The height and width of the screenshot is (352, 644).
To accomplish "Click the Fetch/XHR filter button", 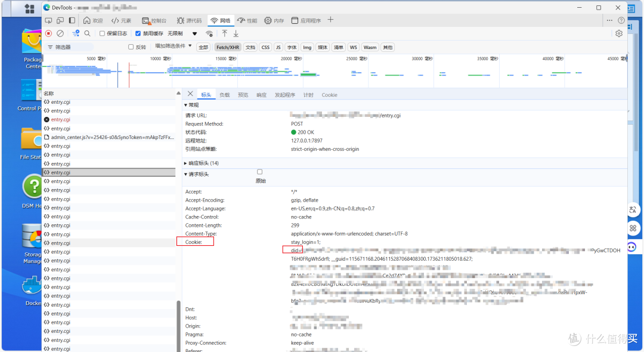I will pyautogui.click(x=228, y=47).
